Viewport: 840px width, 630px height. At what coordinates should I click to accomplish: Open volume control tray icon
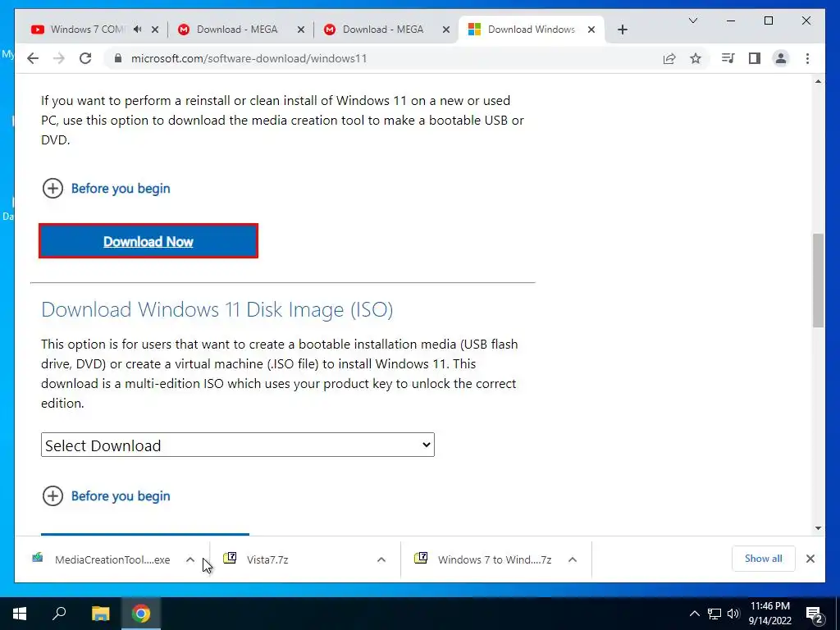pos(733,614)
